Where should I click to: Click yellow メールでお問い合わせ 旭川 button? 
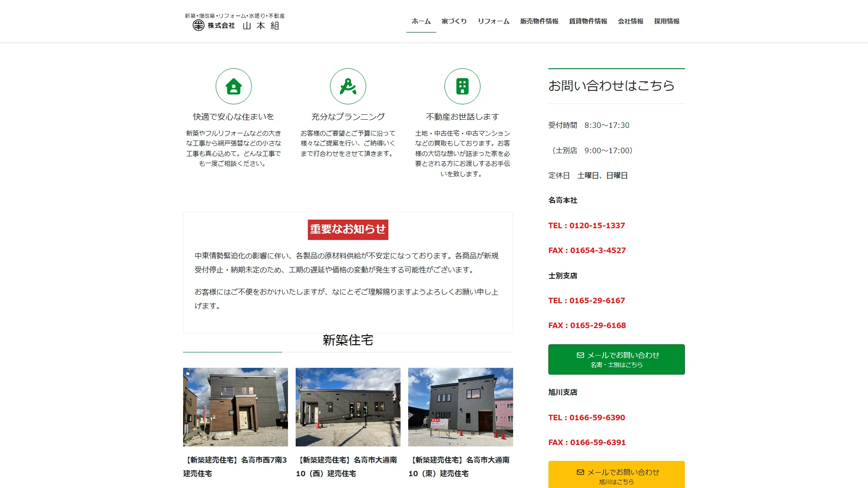click(617, 474)
